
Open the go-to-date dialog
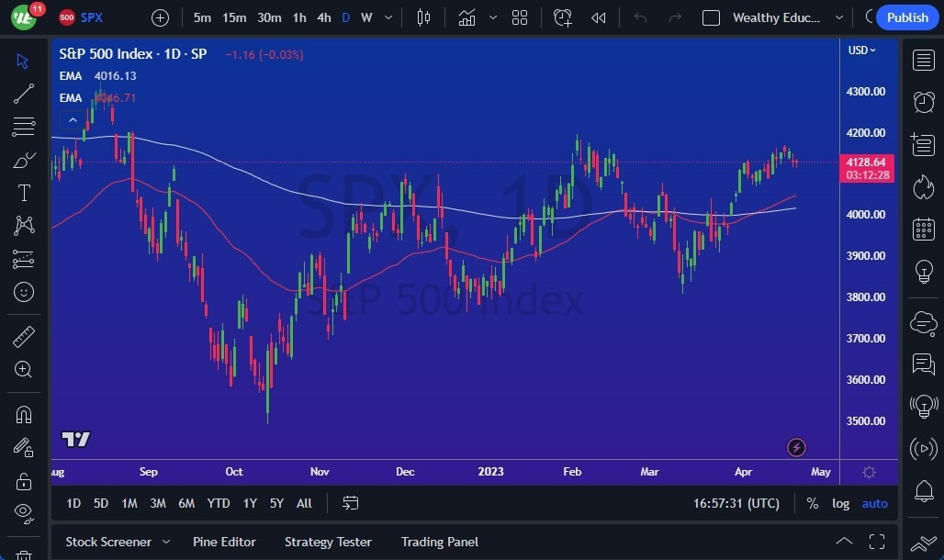(x=350, y=503)
